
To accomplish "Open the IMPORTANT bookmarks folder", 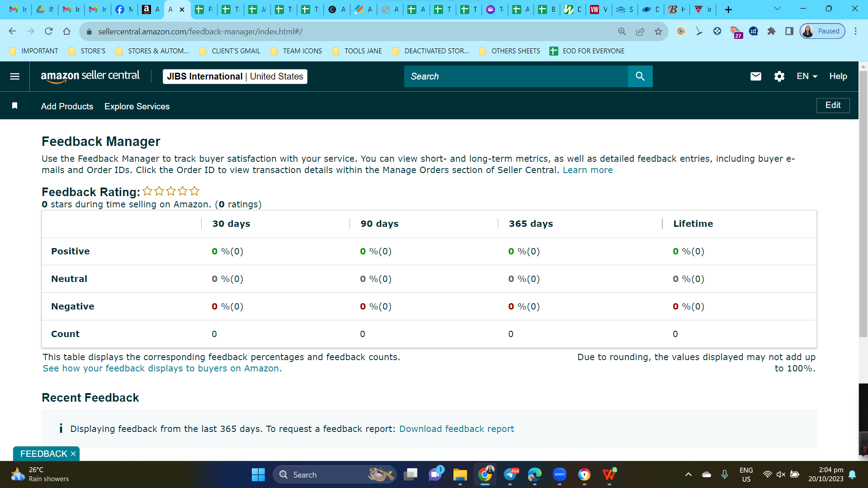I will (x=34, y=51).
